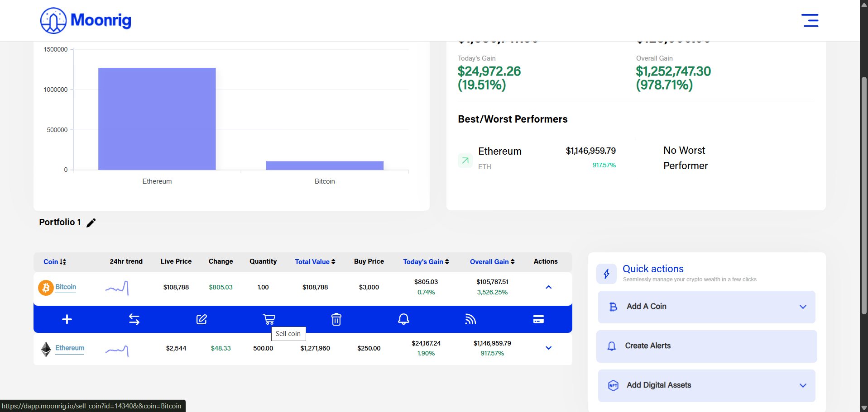Click the Add A Coin label
The height and width of the screenshot is (412, 868).
(646, 307)
